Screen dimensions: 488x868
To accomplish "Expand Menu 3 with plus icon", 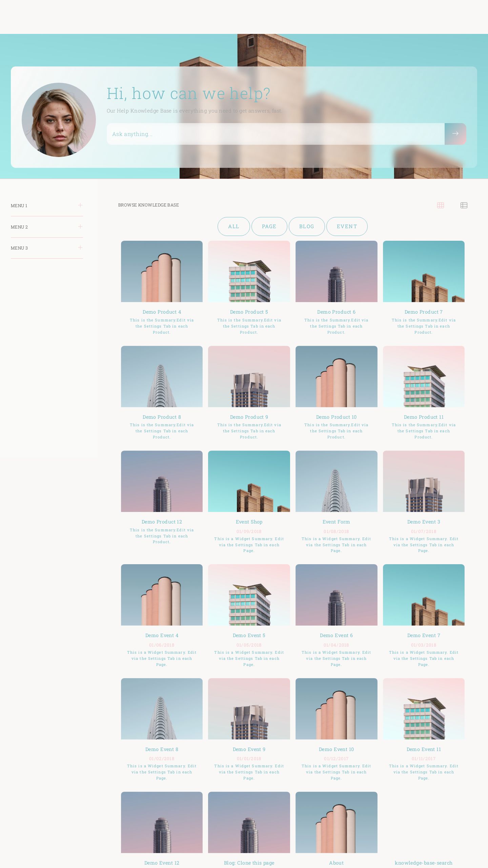I will click(x=80, y=248).
